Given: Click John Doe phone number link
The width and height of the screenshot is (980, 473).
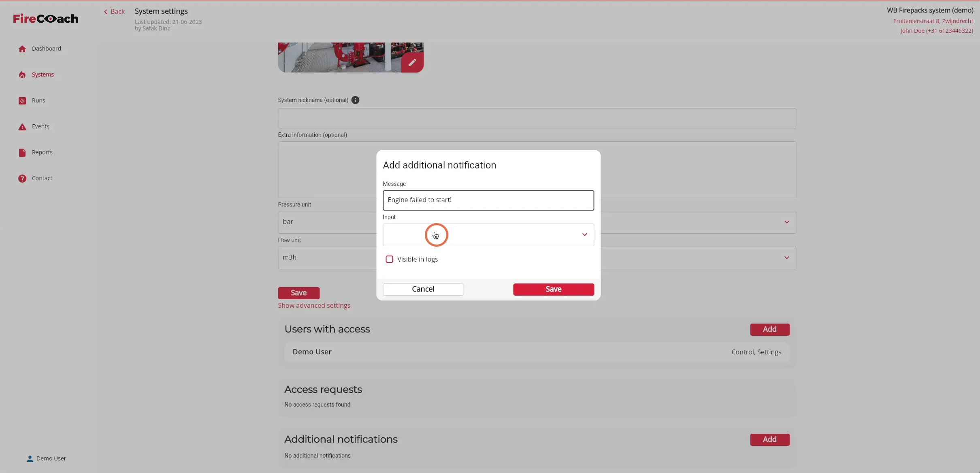Looking at the screenshot, I should pyautogui.click(x=936, y=31).
